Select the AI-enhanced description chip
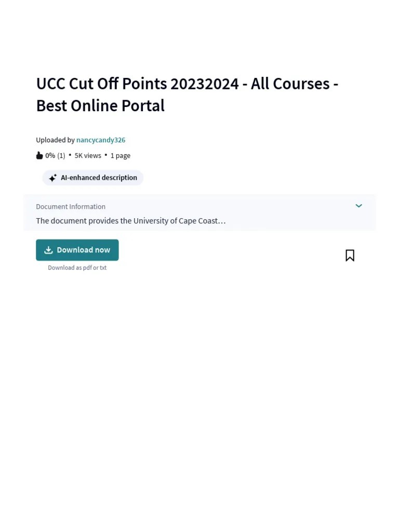Screen dimensions: 399x532 click(92, 178)
